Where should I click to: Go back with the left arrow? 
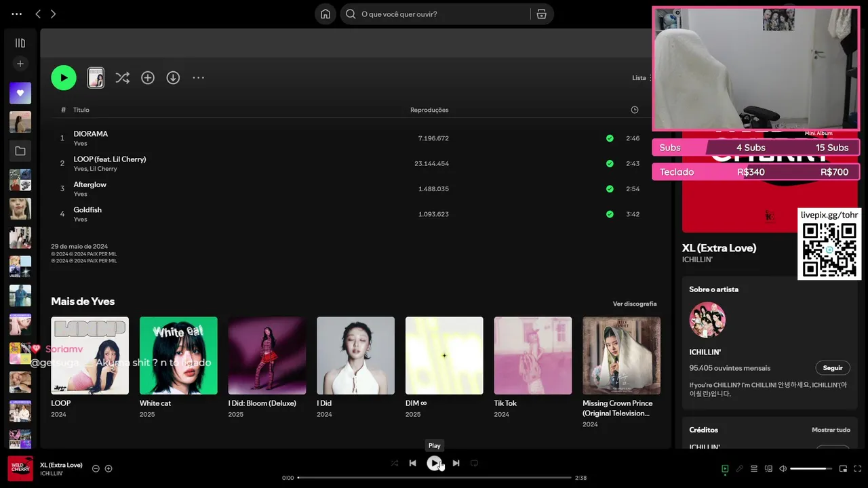coord(38,14)
